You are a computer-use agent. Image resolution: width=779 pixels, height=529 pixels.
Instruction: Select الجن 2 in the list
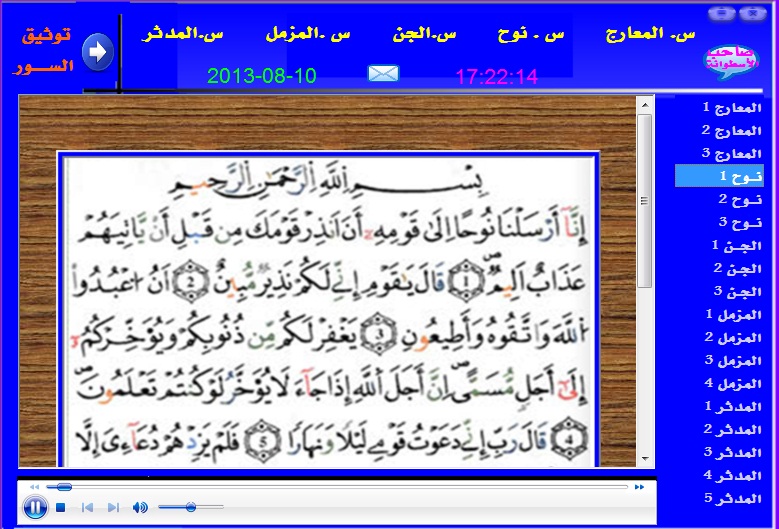coord(737,268)
